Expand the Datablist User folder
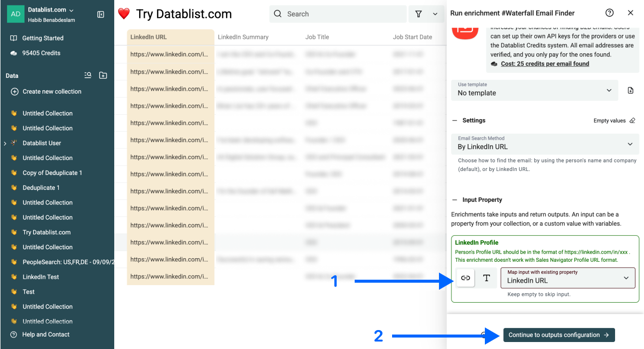644x349 pixels. tap(5, 143)
